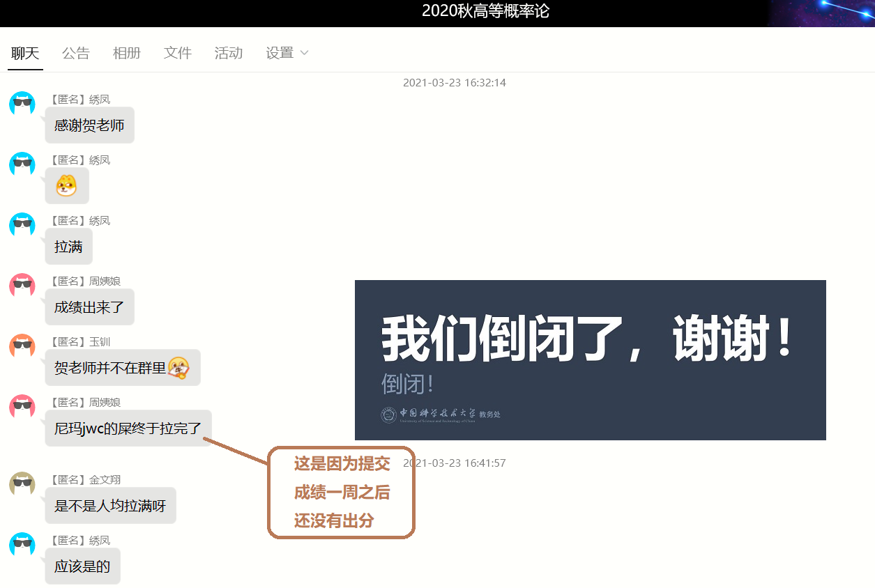Return to the 聊天 tab
The width and height of the screenshot is (875, 588).
(x=26, y=53)
